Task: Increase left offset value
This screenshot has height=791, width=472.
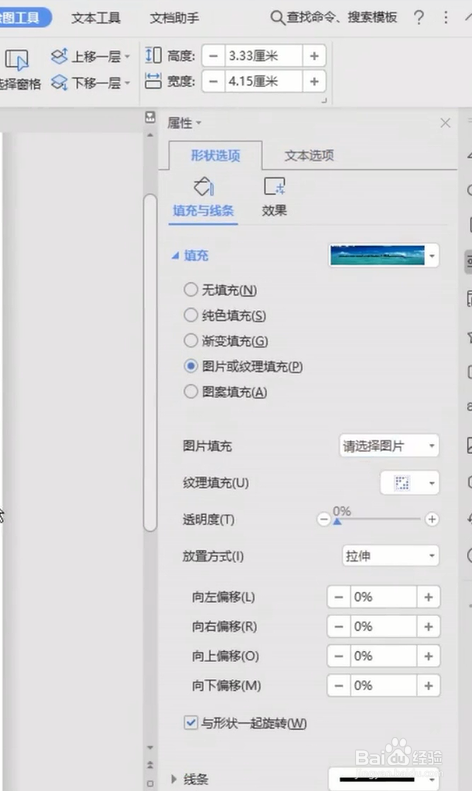Action: click(429, 597)
